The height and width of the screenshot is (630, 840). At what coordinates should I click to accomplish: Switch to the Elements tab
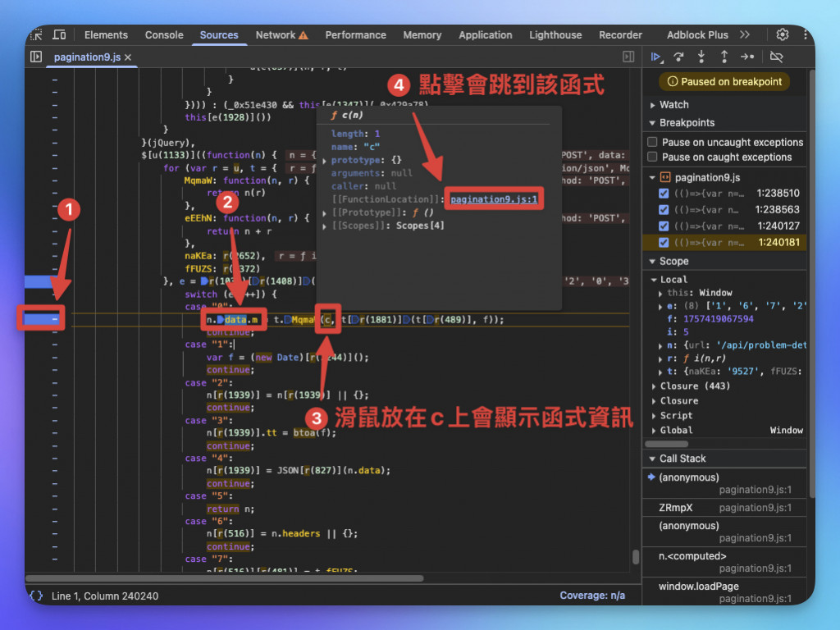point(106,34)
